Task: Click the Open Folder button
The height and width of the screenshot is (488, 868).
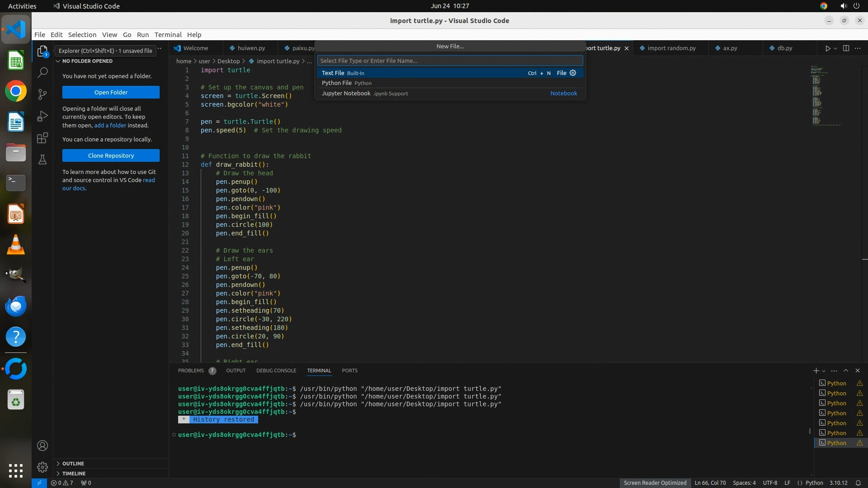Action: tap(111, 92)
